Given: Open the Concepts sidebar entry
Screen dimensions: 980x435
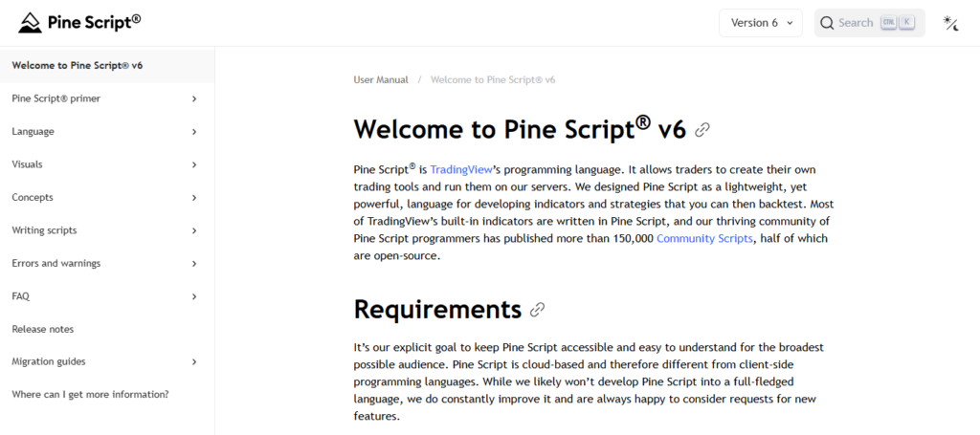Looking at the screenshot, I should pyautogui.click(x=33, y=197).
